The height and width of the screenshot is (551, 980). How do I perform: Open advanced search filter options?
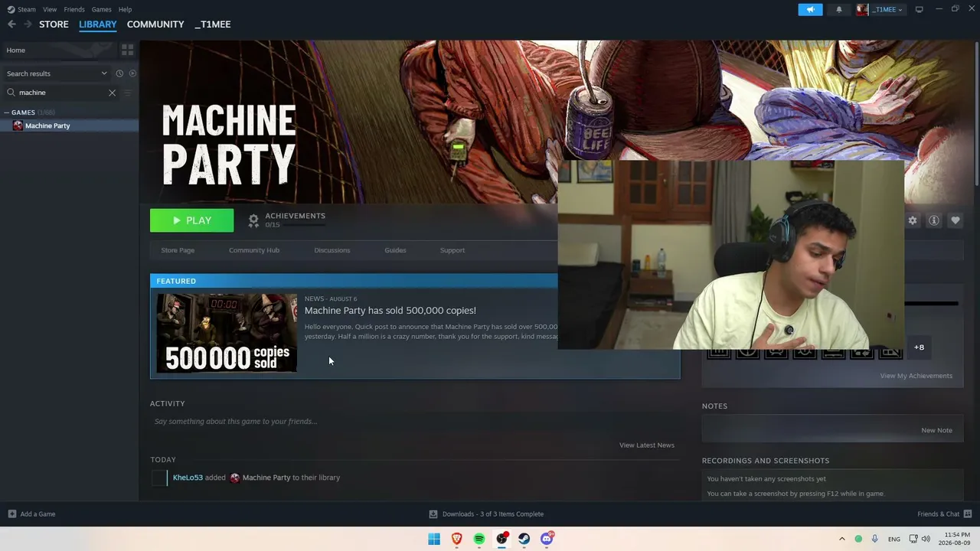(x=128, y=93)
